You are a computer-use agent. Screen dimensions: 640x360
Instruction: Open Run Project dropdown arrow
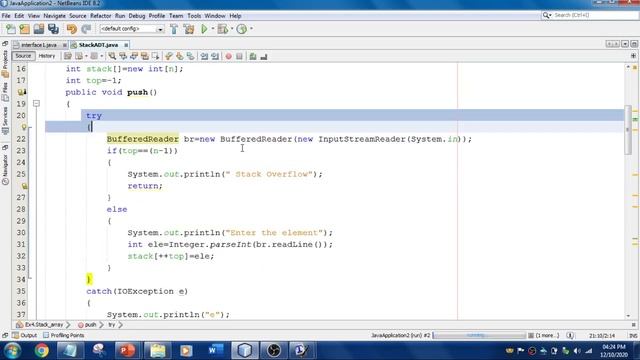click(213, 29)
